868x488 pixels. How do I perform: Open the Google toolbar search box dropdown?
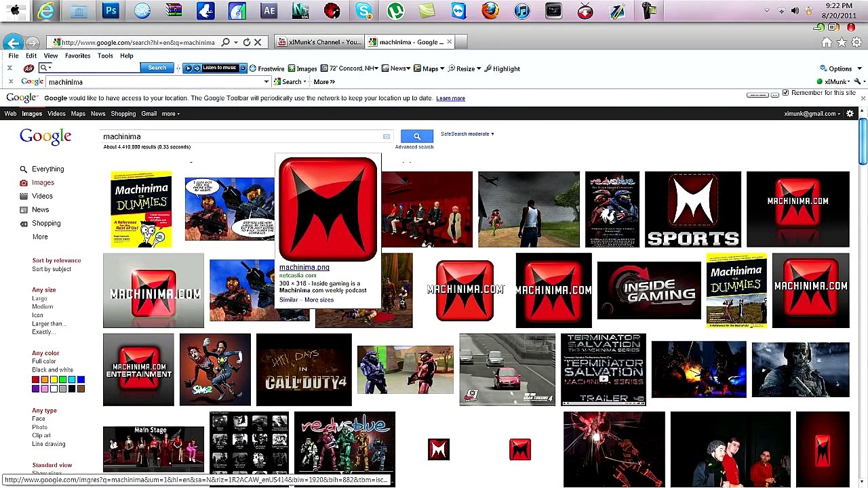pyautogui.click(x=267, y=81)
